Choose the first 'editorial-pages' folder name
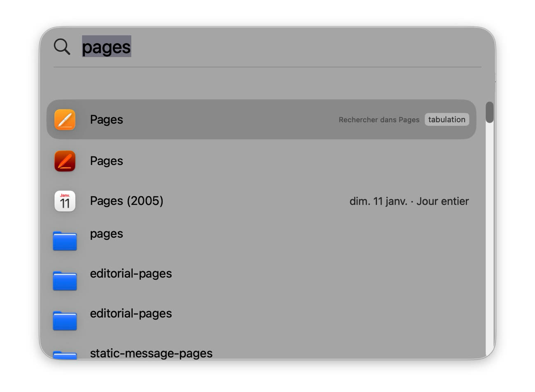Screen dimensions: 535x392 click(131, 274)
